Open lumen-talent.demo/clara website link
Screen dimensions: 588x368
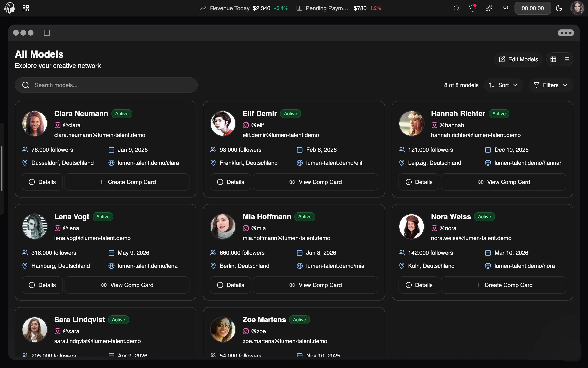[148, 163]
